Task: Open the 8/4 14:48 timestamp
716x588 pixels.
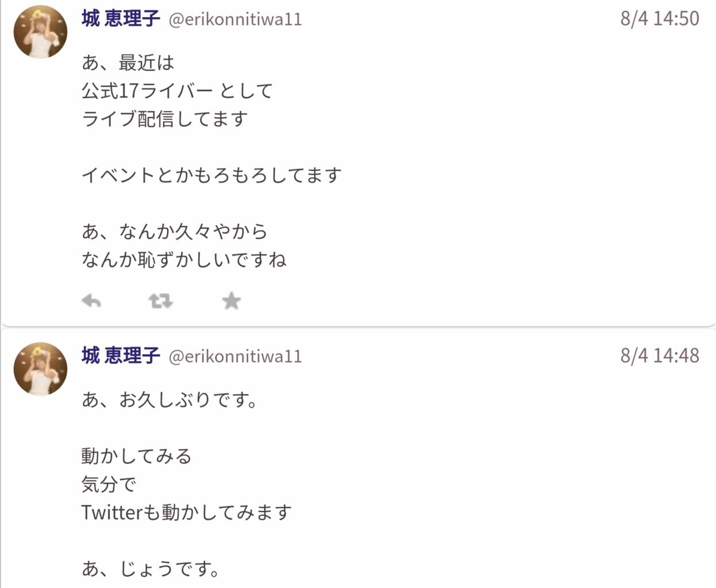Action: 660,355
